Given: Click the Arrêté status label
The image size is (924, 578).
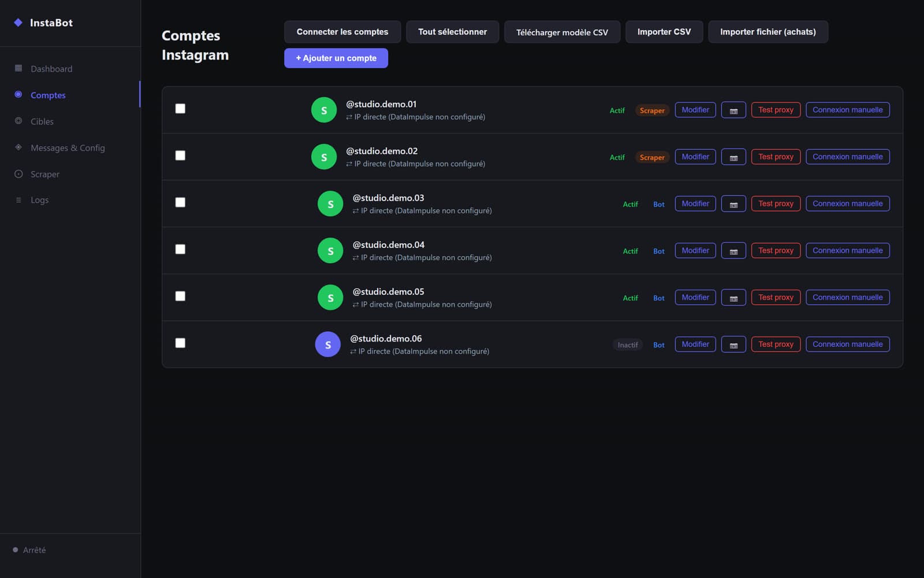Looking at the screenshot, I should click(x=34, y=550).
